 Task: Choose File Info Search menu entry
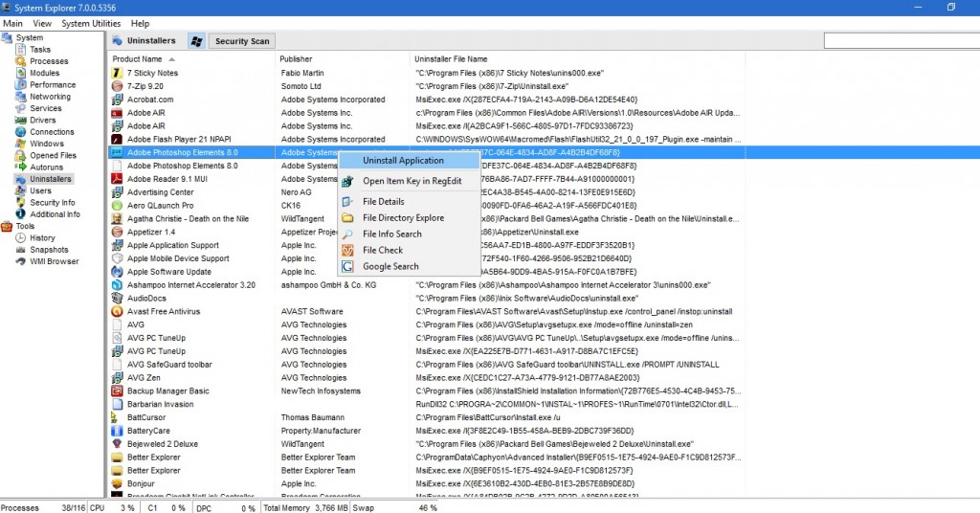[410, 234]
